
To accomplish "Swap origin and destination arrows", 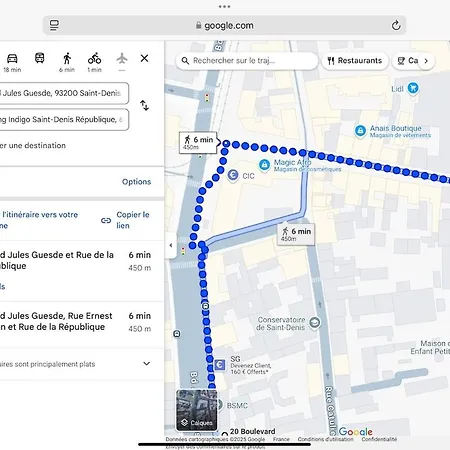I will pyautogui.click(x=144, y=105).
